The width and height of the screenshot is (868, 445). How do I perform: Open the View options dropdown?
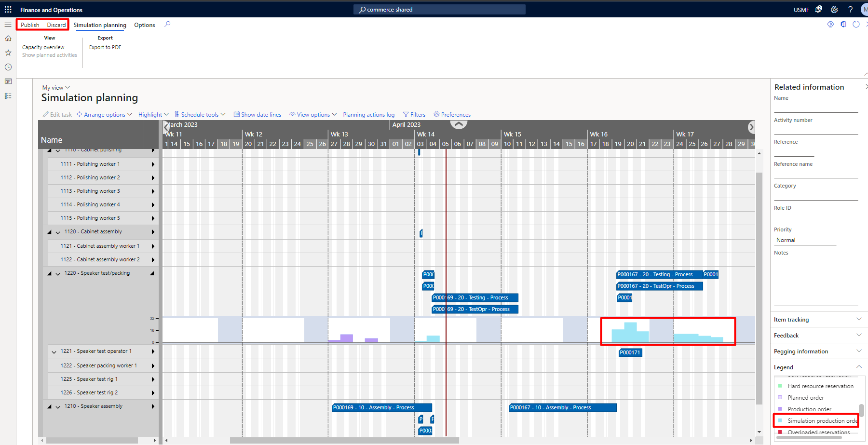click(x=313, y=115)
